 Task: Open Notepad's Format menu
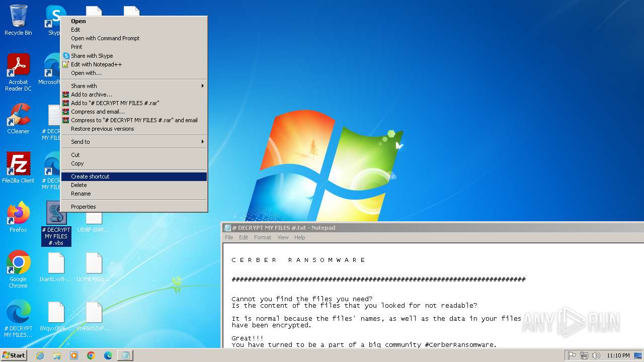[263, 237]
